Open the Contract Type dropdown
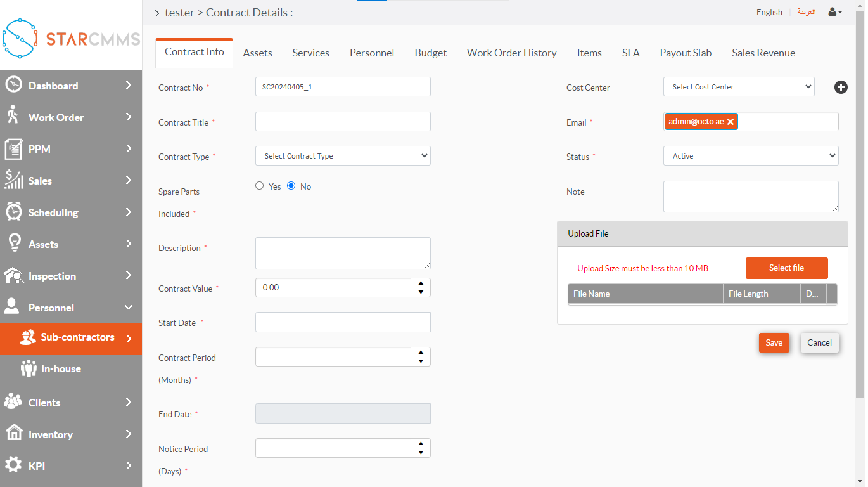The height and width of the screenshot is (487, 868). point(343,156)
